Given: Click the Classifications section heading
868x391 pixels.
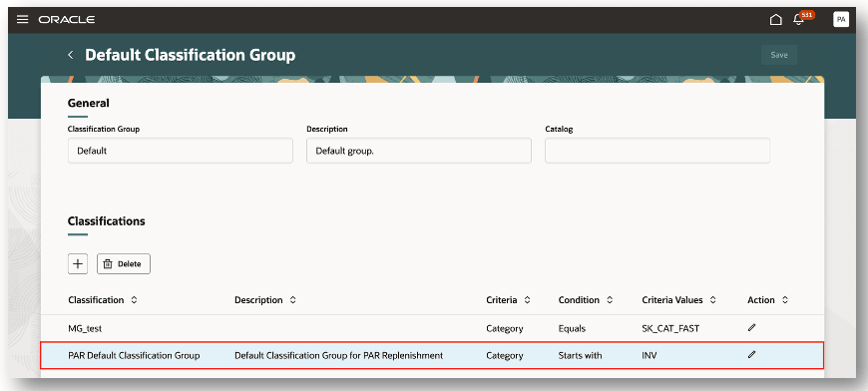Looking at the screenshot, I should click(x=107, y=221).
